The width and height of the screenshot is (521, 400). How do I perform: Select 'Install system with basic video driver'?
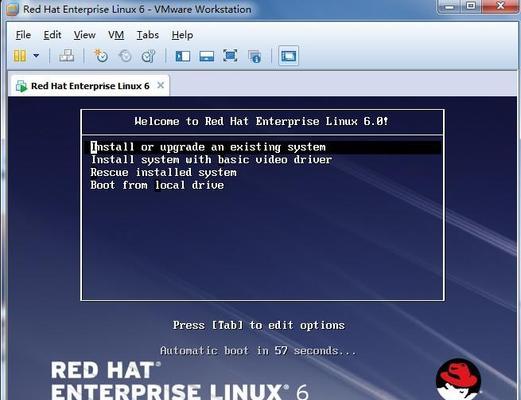[x=211, y=160]
